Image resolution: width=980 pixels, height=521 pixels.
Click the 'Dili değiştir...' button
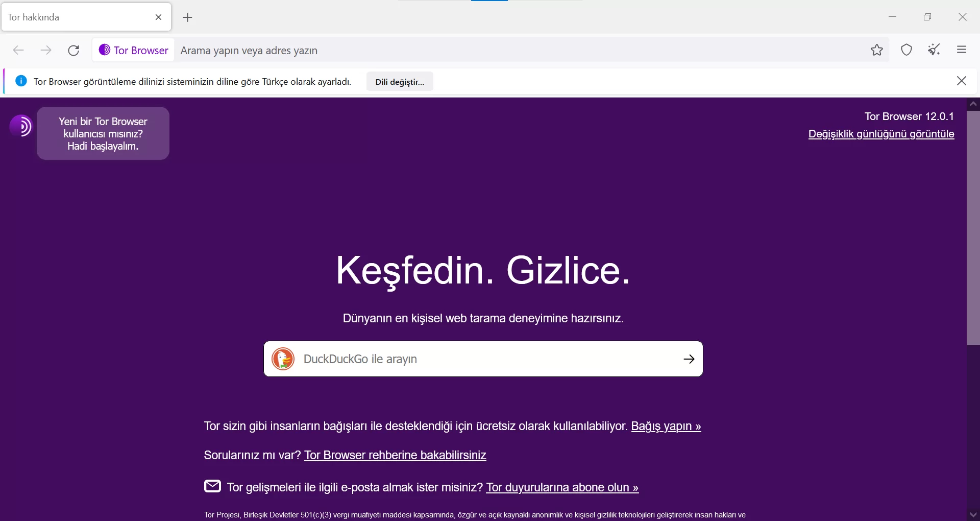tap(400, 82)
